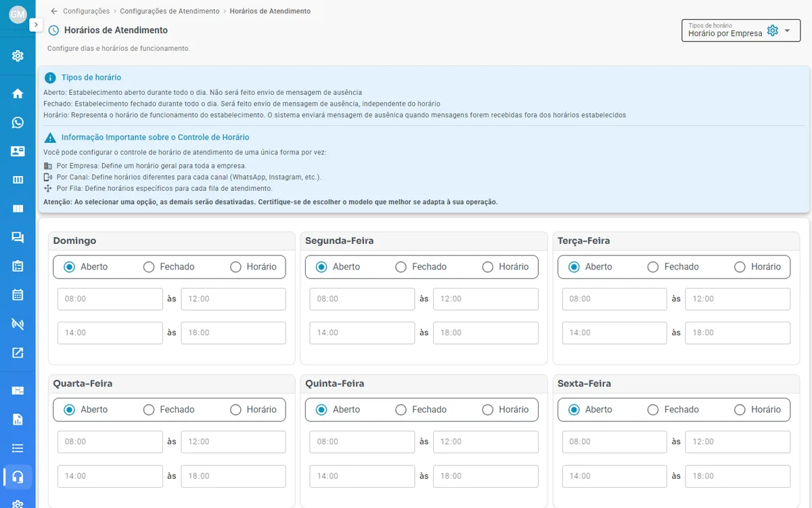Screen dimensions: 812x508
Task: Click Quinta-Feira 08:00 start time field
Action: tap(362, 442)
